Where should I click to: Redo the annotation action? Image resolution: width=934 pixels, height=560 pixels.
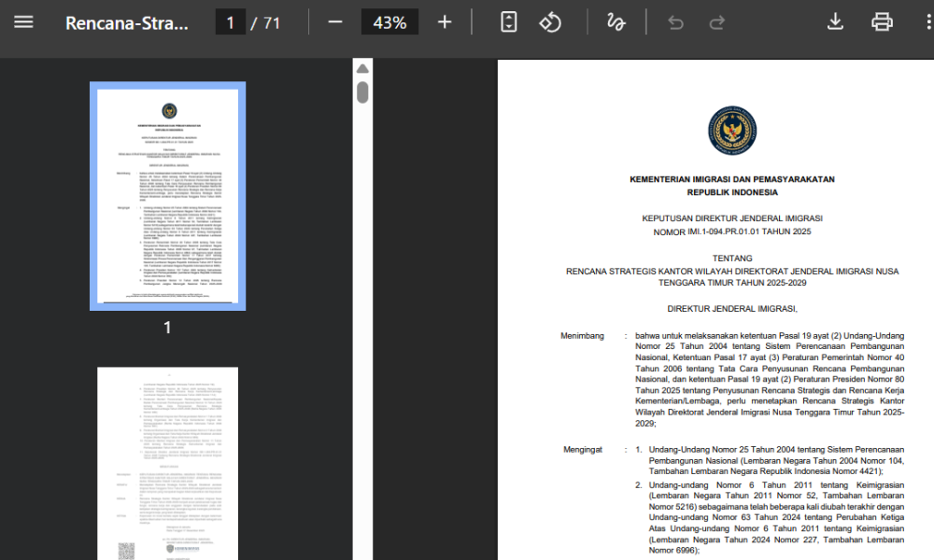pos(717,22)
